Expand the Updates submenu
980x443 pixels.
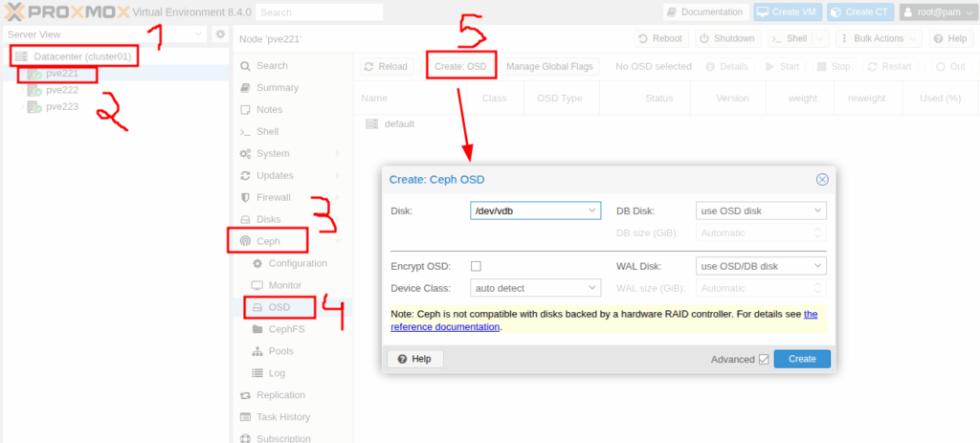(x=338, y=176)
